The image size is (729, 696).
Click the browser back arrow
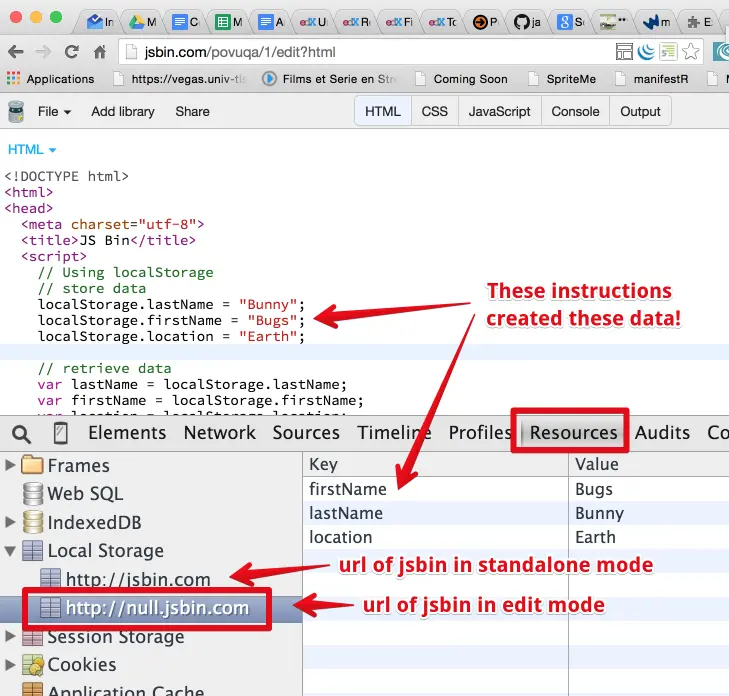16,52
